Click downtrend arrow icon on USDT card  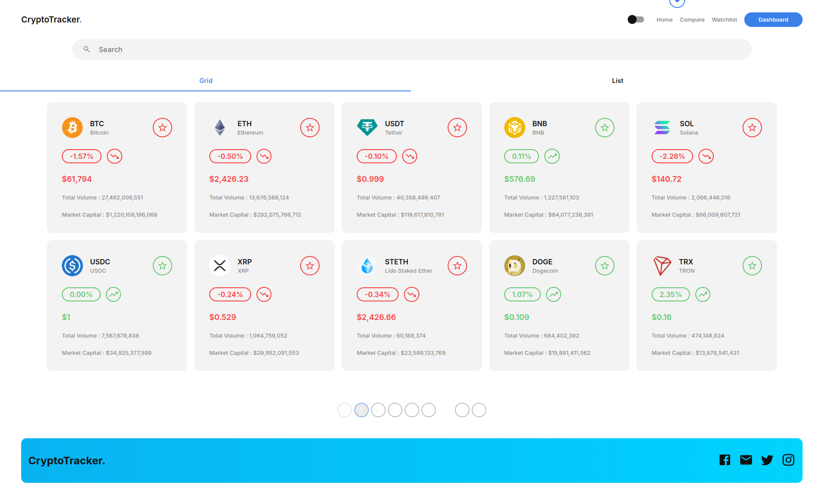coord(410,156)
